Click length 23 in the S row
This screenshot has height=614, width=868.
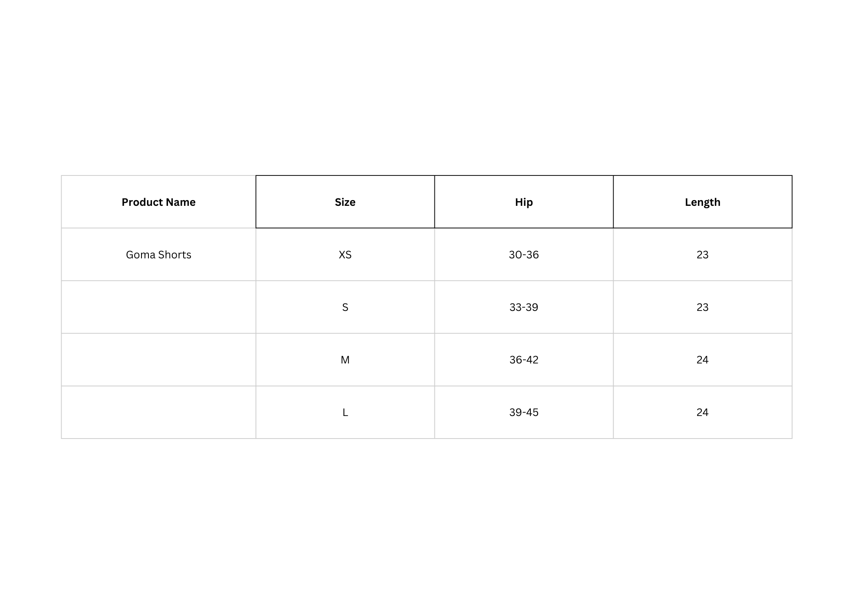click(x=703, y=307)
